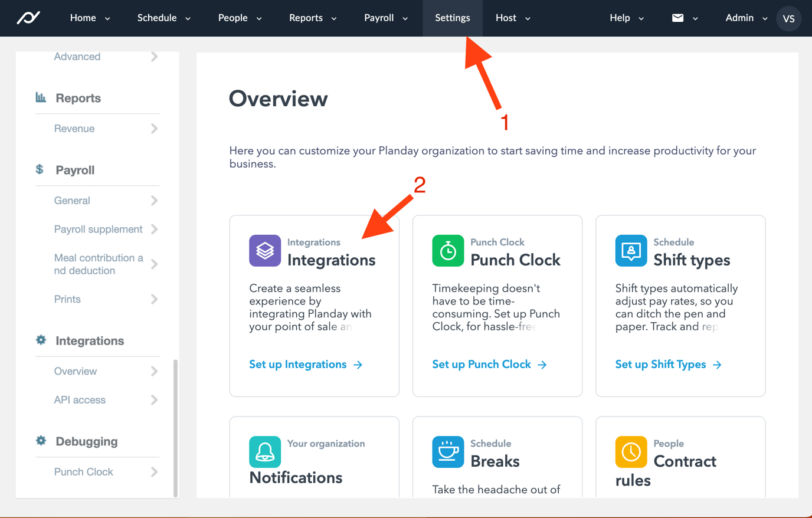Click the VS user avatar
812x518 pixels.
coord(789,18)
